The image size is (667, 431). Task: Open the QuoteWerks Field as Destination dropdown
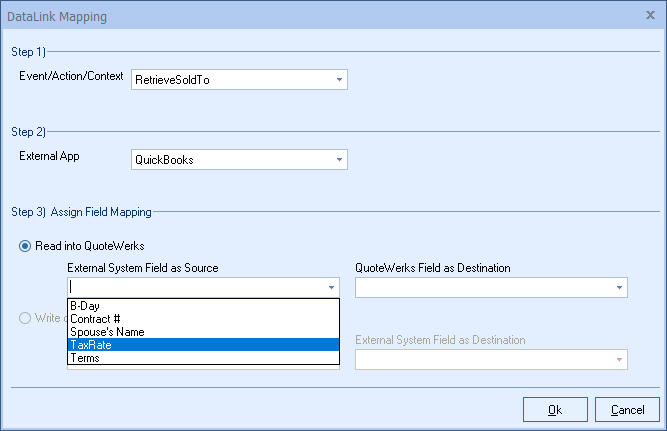(619, 288)
